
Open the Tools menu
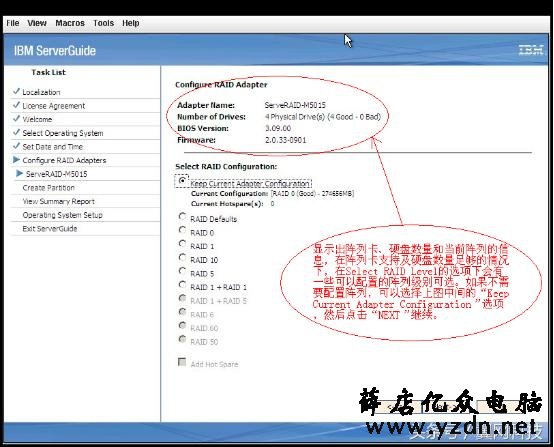pyautogui.click(x=104, y=23)
